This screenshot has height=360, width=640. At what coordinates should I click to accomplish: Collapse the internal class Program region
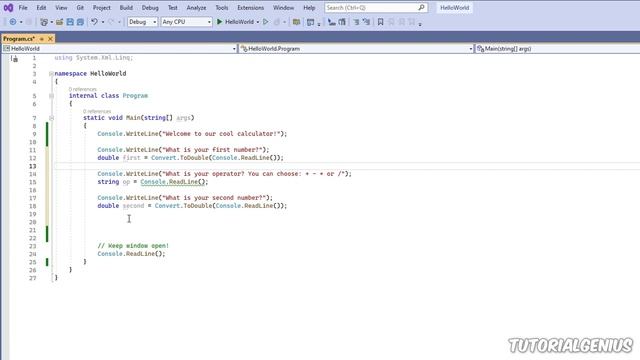[x=51, y=96]
